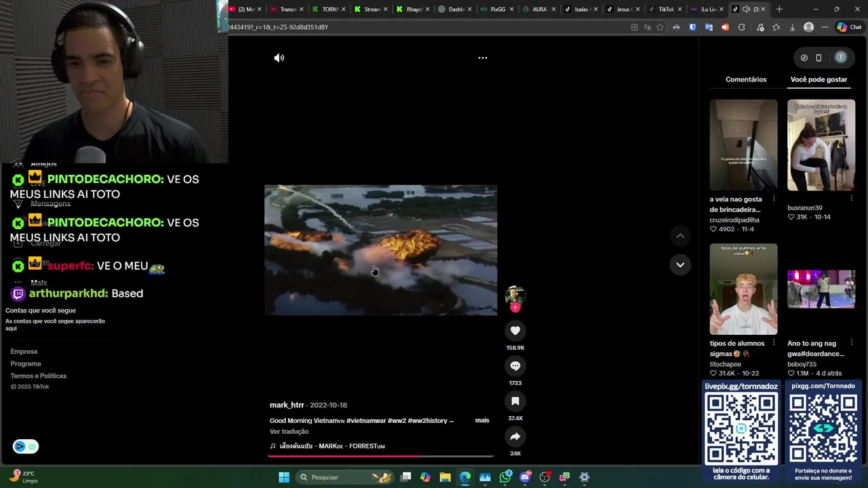Open new browser tab plus button
Viewport: 868px width, 488px height.
click(779, 9)
